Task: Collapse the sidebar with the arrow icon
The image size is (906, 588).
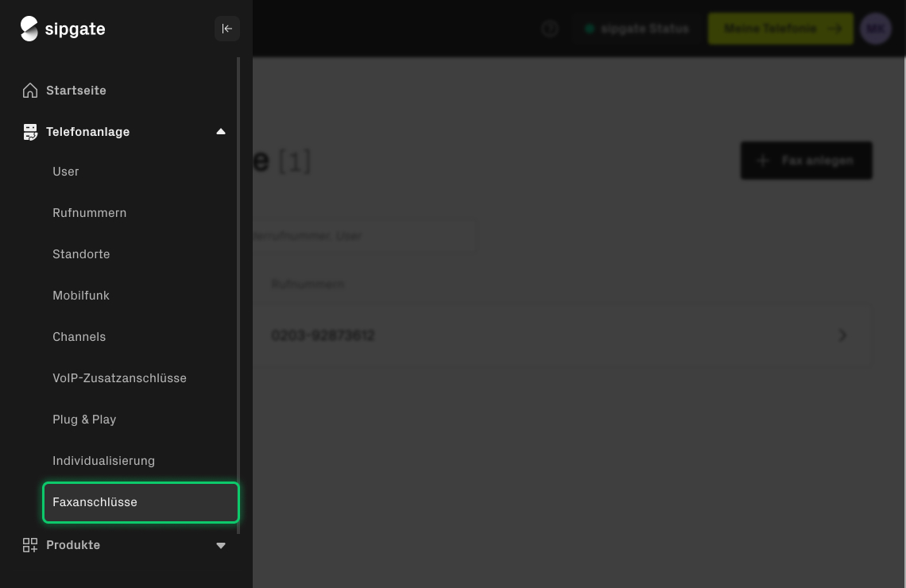Action: 226,29
